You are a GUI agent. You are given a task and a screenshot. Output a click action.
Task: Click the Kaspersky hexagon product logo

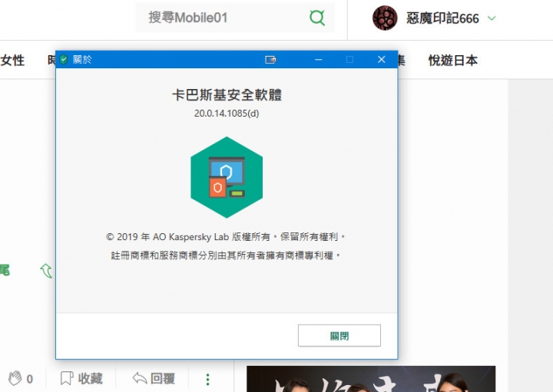[227, 177]
